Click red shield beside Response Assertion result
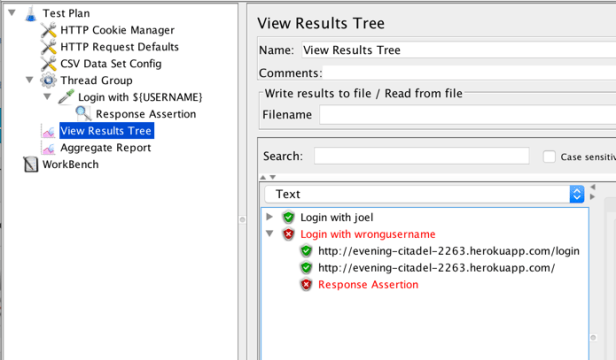Viewport: 616px width, 360px height. (306, 285)
